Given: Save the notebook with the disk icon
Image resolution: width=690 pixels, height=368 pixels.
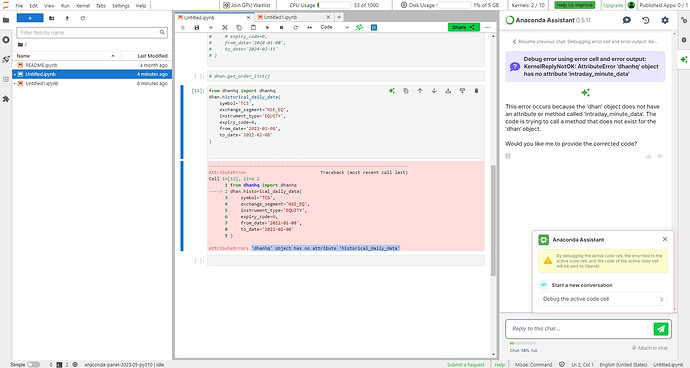Looking at the screenshot, I should [x=197, y=27].
